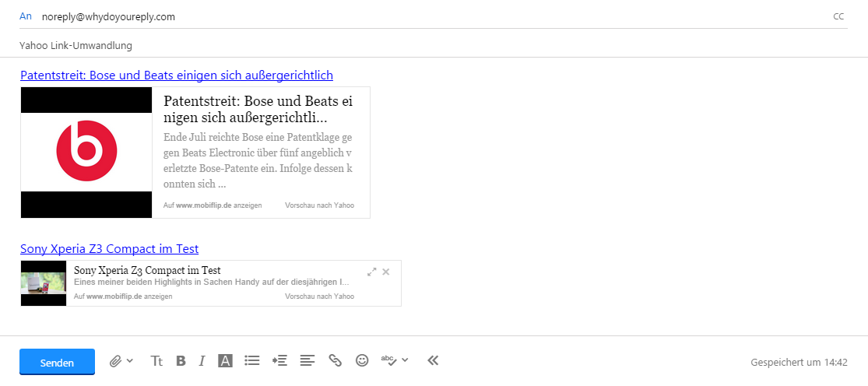This screenshot has width=868, height=386.
Task: Insert a hyperlink with chain icon
Action: click(x=335, y=361)
